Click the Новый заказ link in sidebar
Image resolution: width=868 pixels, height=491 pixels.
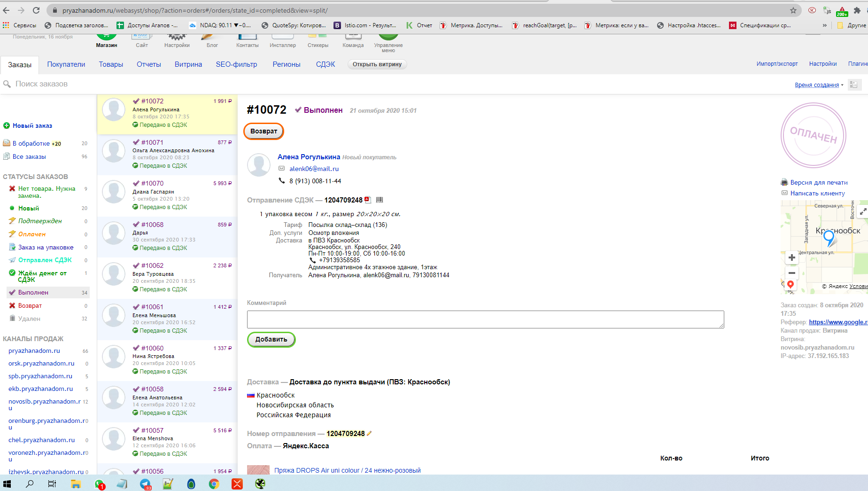32,125
